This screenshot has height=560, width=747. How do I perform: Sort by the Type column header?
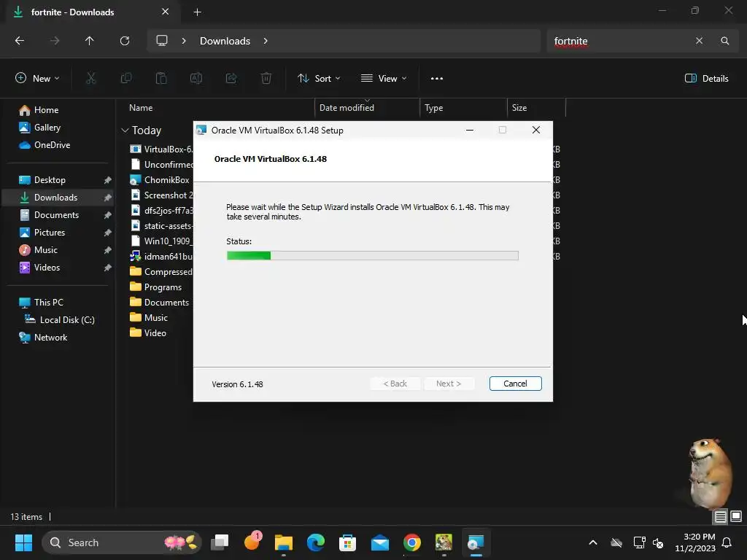tap(433, 108)
